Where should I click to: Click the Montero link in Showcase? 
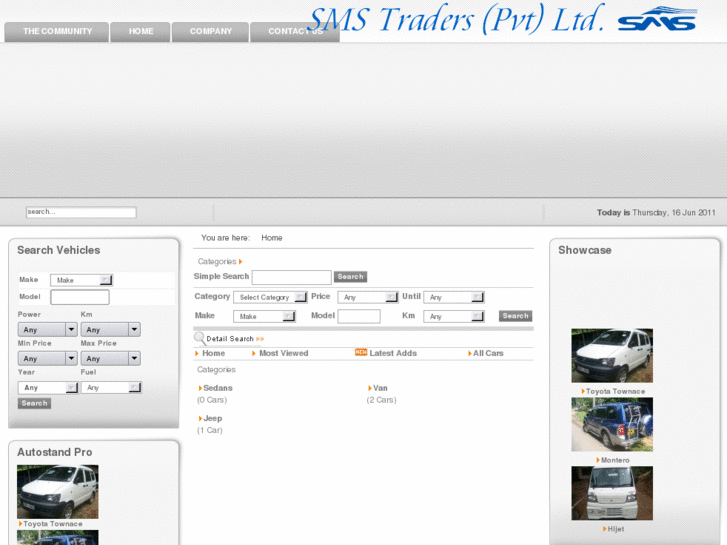615,460
